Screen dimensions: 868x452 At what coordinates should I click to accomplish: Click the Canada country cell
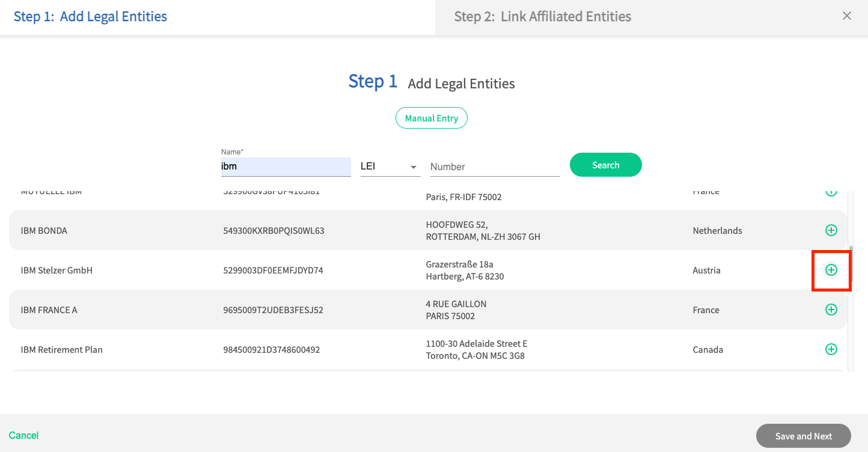pos(708,350)
